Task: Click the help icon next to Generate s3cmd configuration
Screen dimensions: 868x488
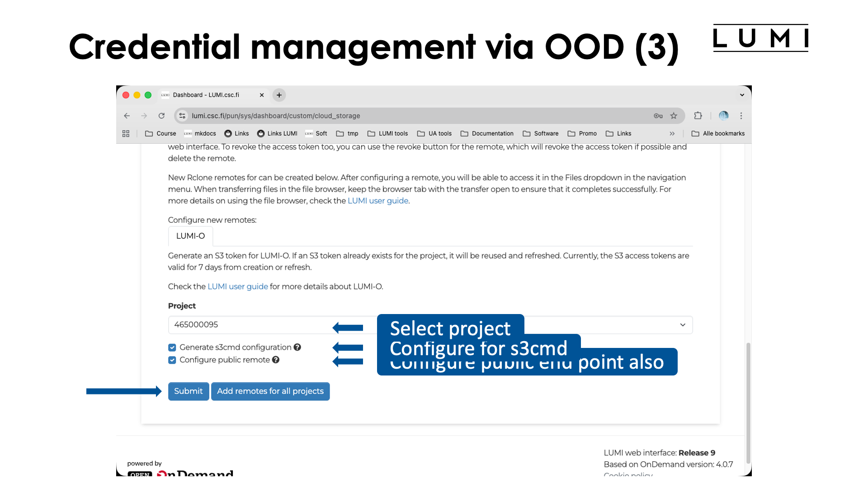Action: click(x=297, y=347)
